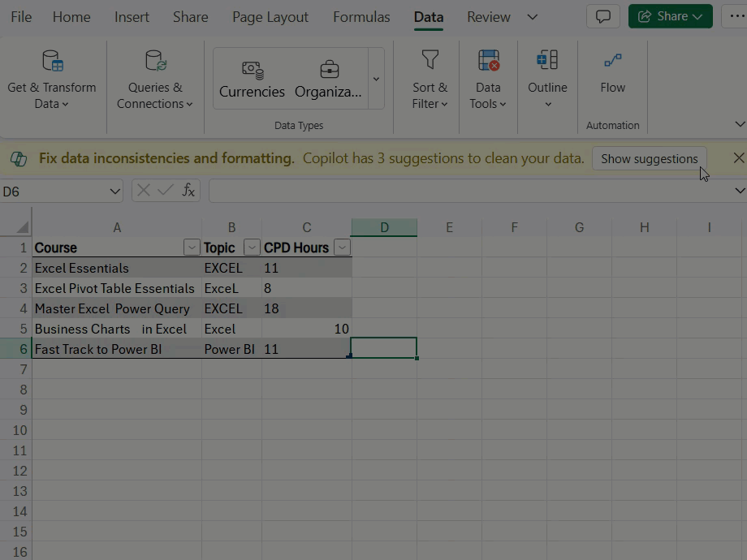
Task: Expand the Data Types gallery
Action: [x=376, y=79]
